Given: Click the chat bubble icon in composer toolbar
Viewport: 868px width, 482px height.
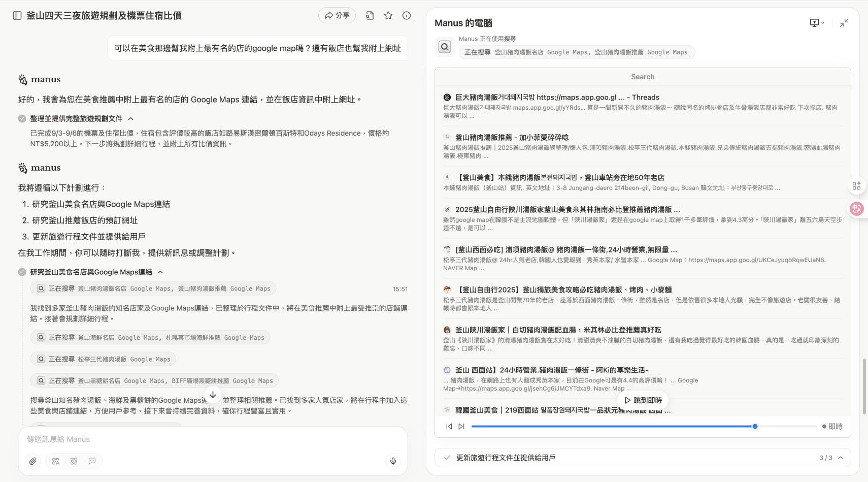Looking at the screenshot, I should (92, 461).
